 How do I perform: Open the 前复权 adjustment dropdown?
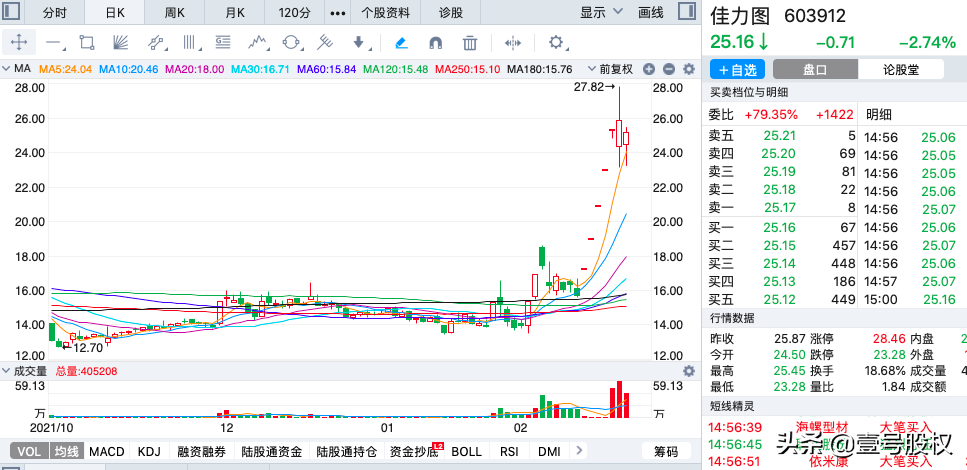[x=610, y=69]
